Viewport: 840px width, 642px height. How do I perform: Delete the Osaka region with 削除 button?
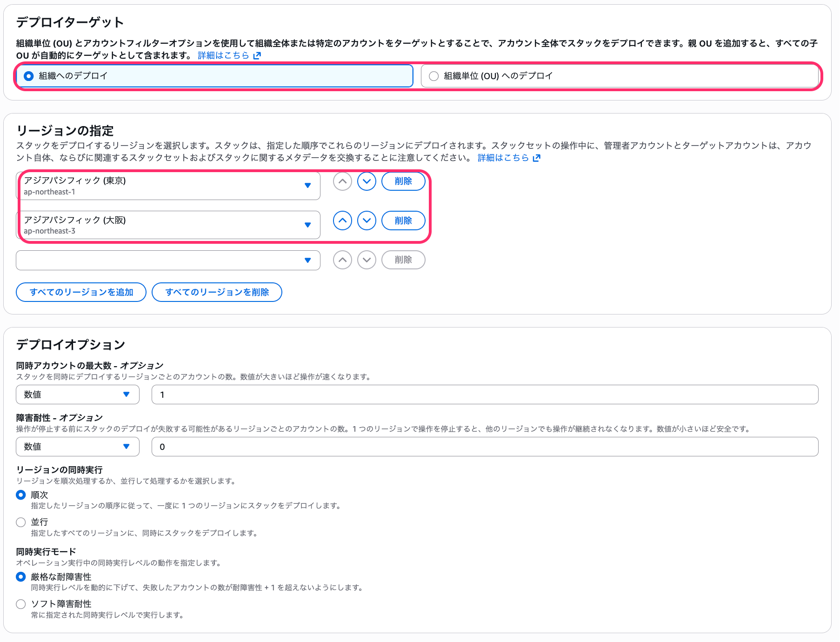coord(403,221)
